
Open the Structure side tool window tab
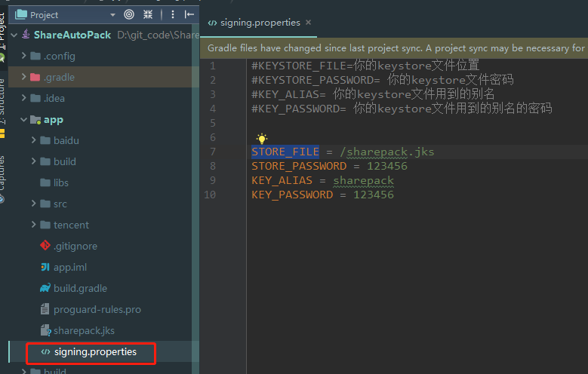pos(2,101)
